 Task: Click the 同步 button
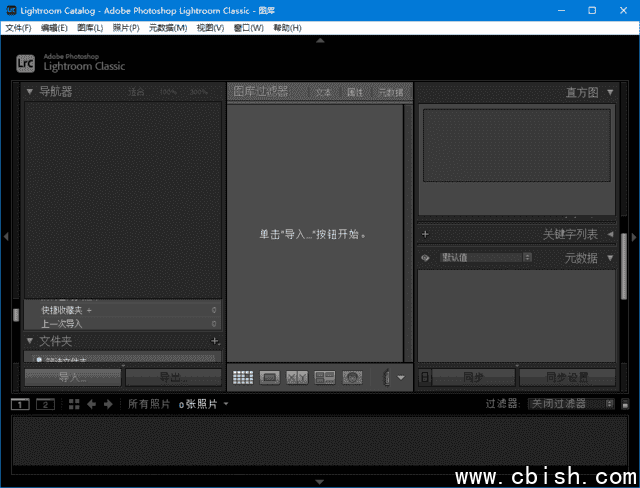pos(473,377)
